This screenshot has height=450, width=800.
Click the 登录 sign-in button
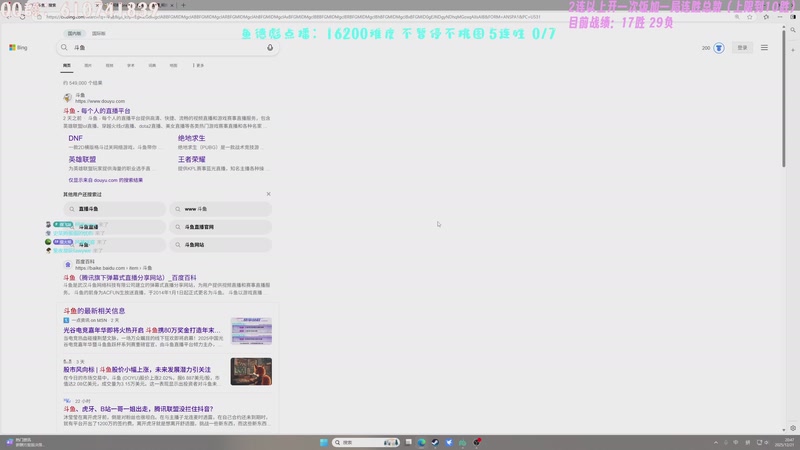tap(742, 47)
